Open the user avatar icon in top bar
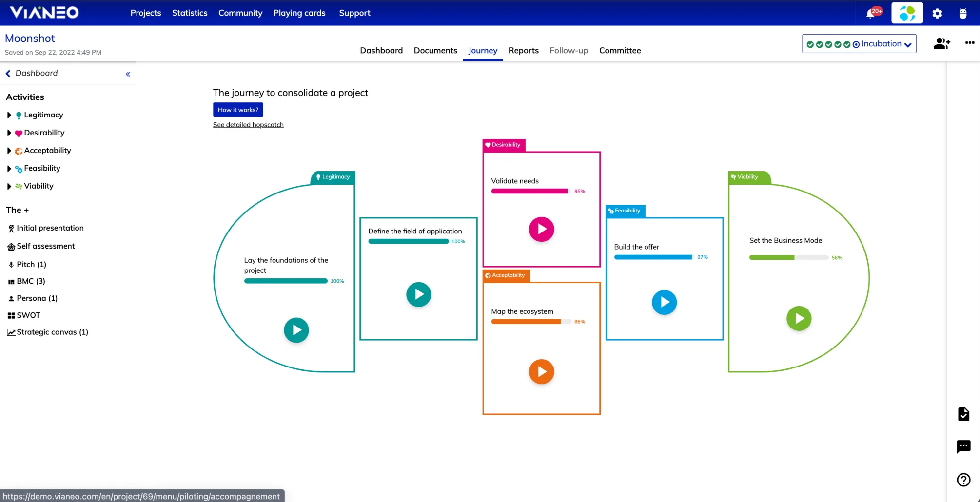The width and height of the screenshot is (980, 502). pyautogui.click(x=962, y=13)
